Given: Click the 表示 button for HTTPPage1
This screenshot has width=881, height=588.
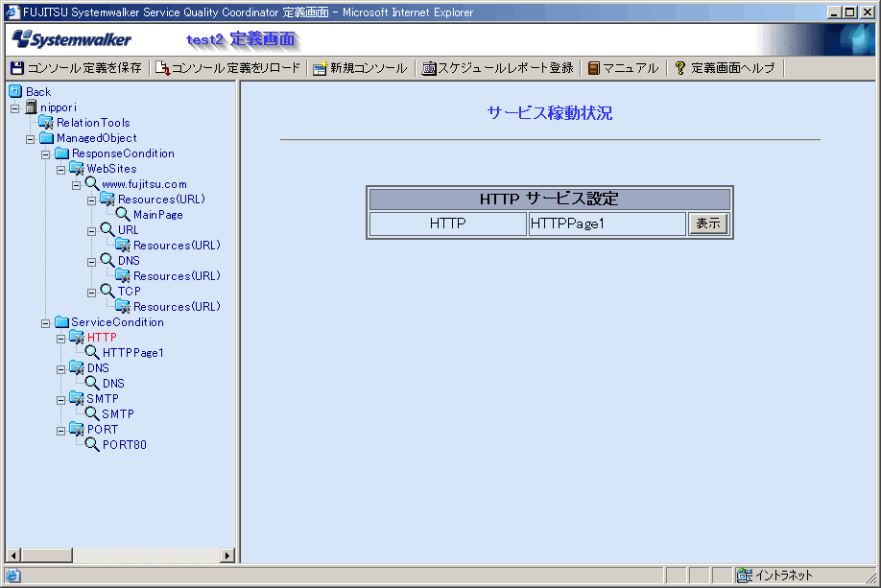Looking at the screenshot, I should coord(708,223).
